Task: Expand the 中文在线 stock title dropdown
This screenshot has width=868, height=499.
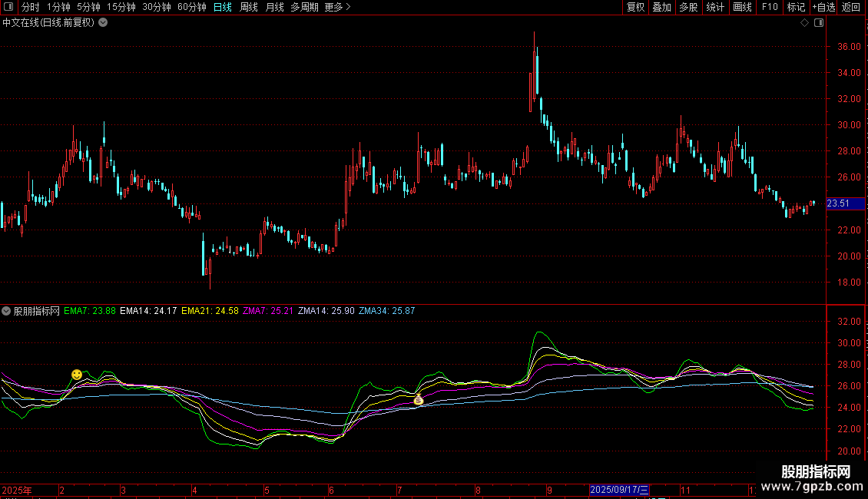Action: pyautogui.click(x=104, y=23)
